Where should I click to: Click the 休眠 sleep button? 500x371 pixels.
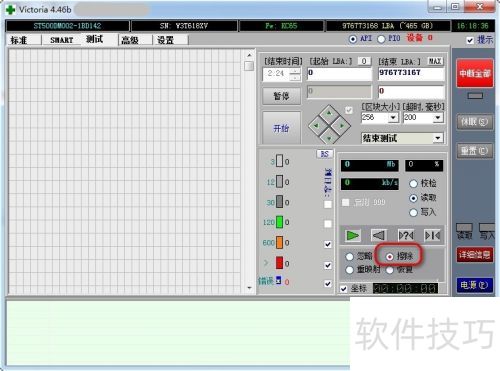pyautogui.click(x=475, y=122)
